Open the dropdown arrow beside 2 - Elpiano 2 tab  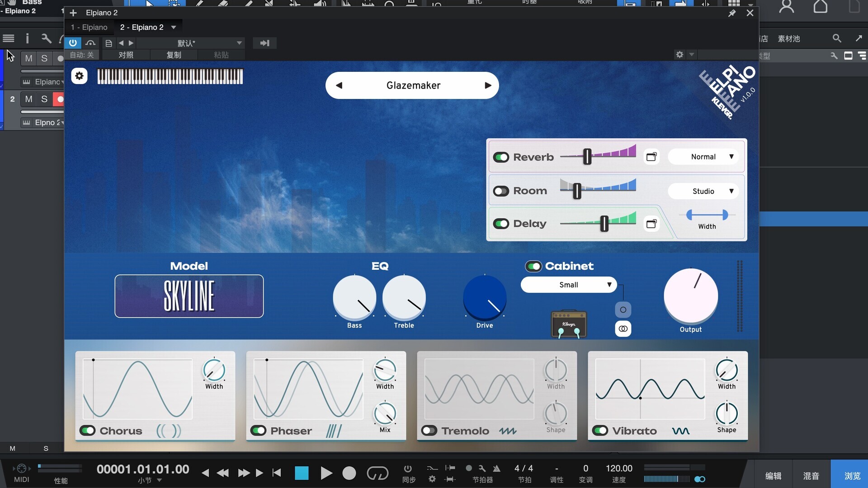coord(174,28)
